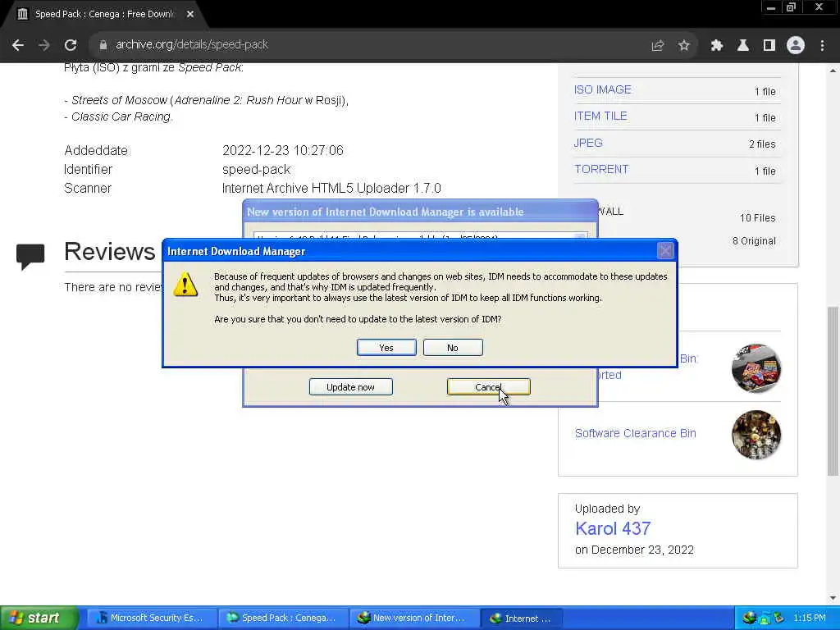This screenshot has width=840, height=630.
Task: Click Update now in the new version window
Action: (x=351, y=387)
